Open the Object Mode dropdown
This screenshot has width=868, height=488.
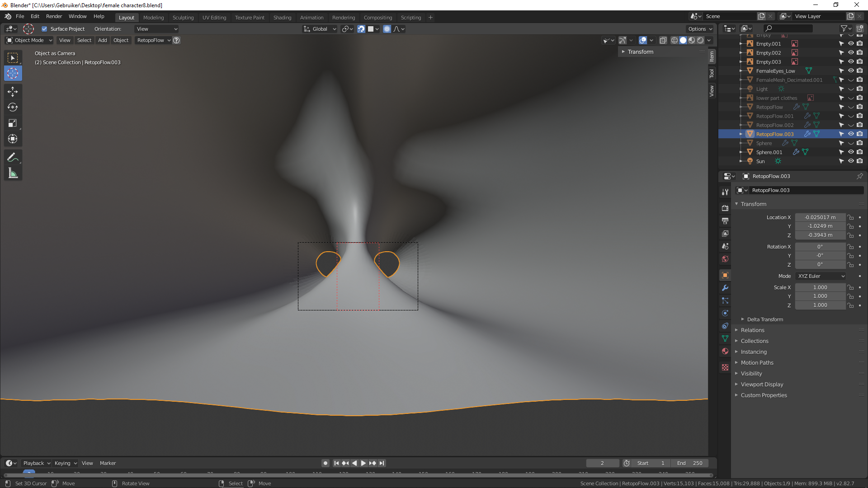click(29, 40)
